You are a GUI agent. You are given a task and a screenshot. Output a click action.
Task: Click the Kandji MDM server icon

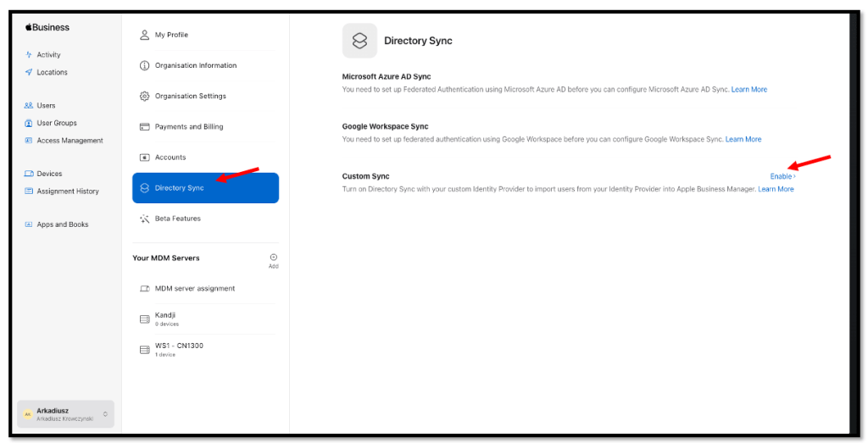tap(144, 318)
